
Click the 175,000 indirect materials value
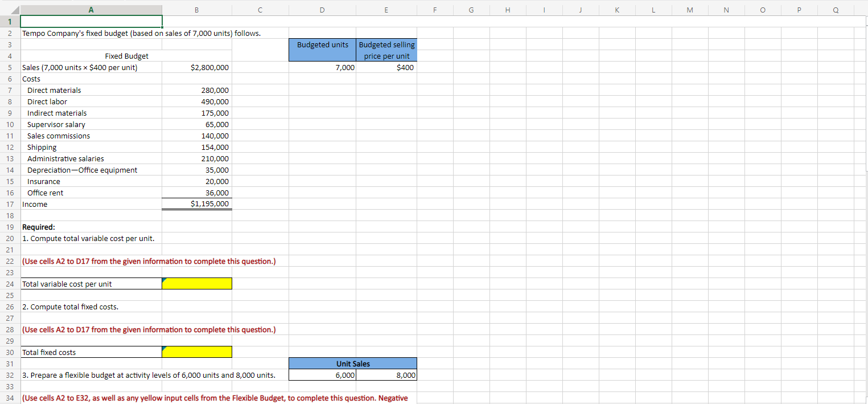(215, 113)
